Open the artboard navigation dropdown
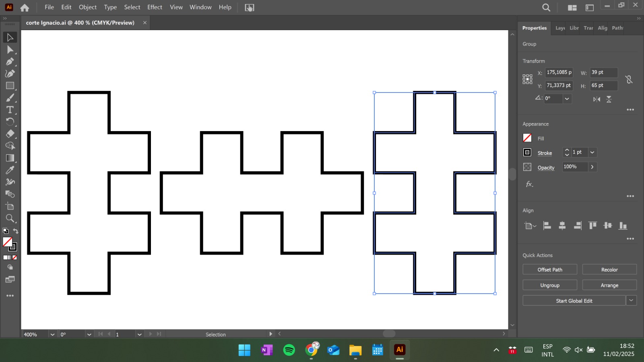This screenshot has width=644, height=362. tap(139, 334)
